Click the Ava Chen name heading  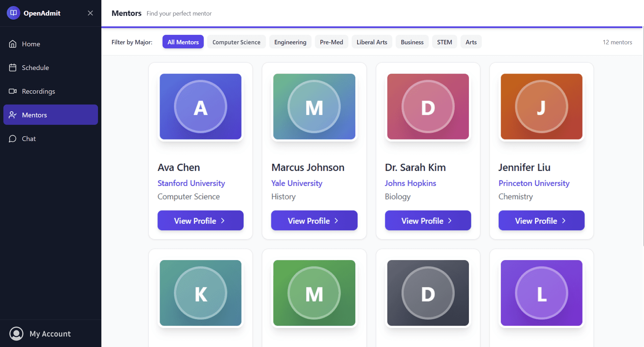click(179, 167)
